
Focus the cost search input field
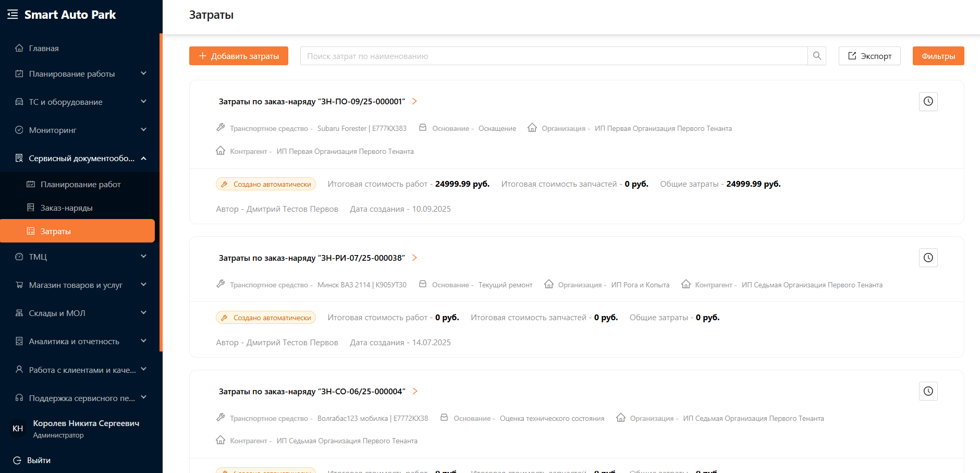point(553,56)
